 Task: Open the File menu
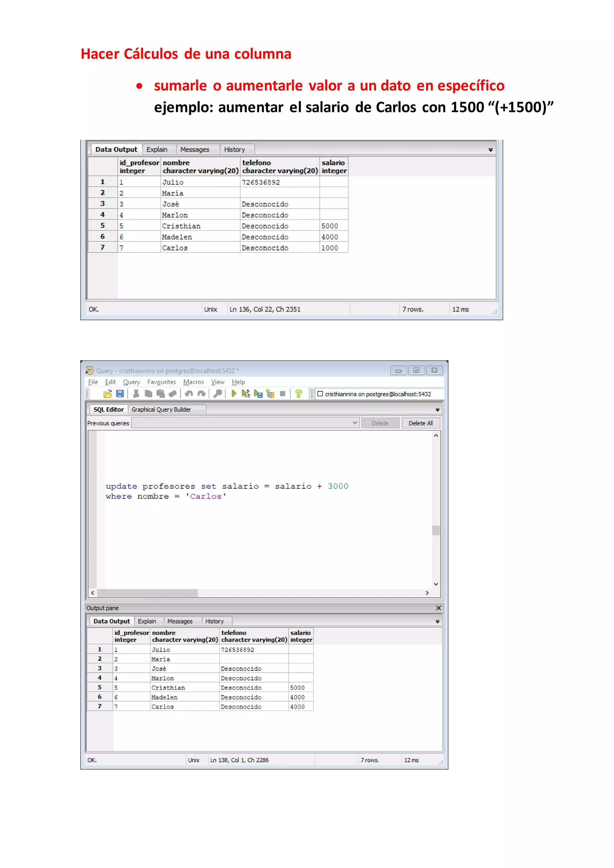(x=93, y=382)
